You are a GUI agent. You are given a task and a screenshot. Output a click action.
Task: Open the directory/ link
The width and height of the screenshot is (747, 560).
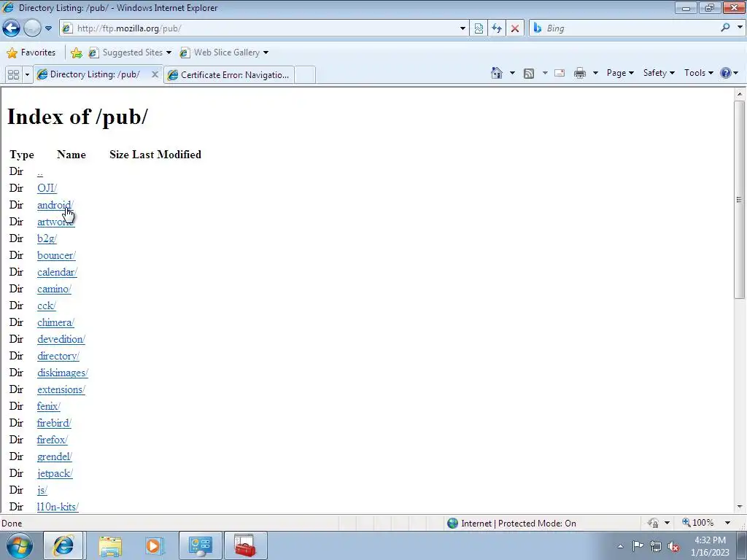point(58,356)
